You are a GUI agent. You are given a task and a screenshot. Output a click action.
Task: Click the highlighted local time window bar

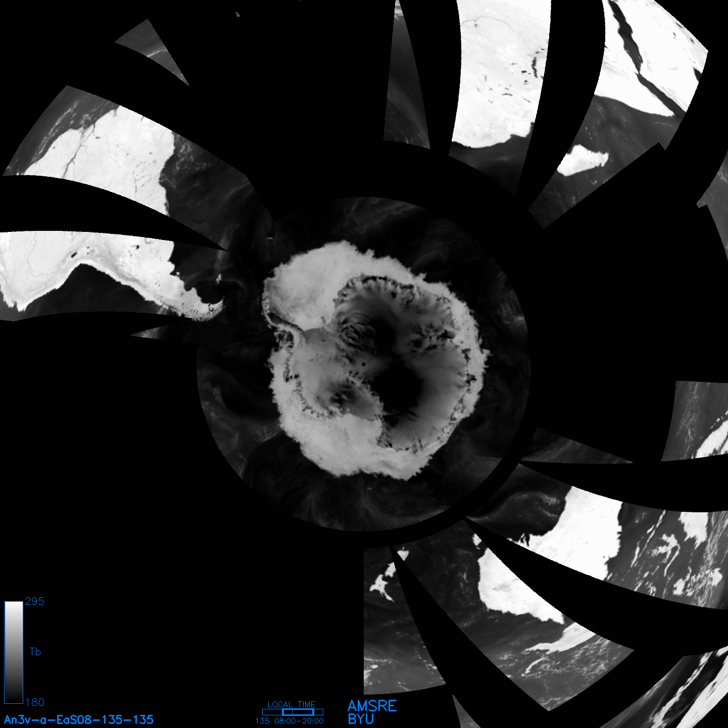298,712
